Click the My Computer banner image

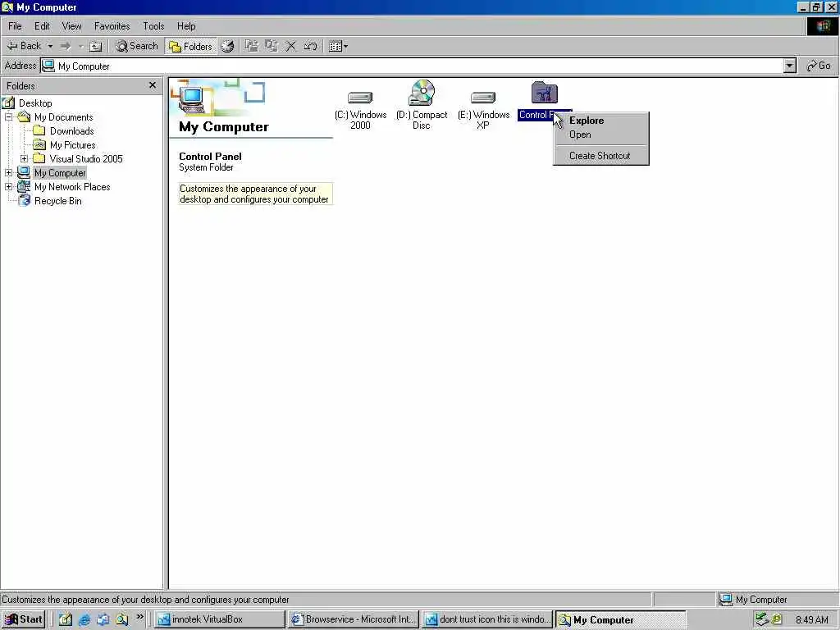pos(218,98)
